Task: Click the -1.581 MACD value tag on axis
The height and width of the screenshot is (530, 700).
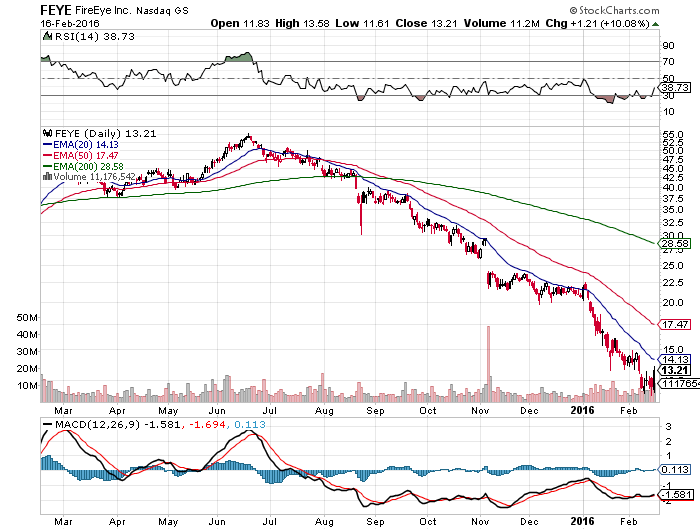Action: (675, 495)
